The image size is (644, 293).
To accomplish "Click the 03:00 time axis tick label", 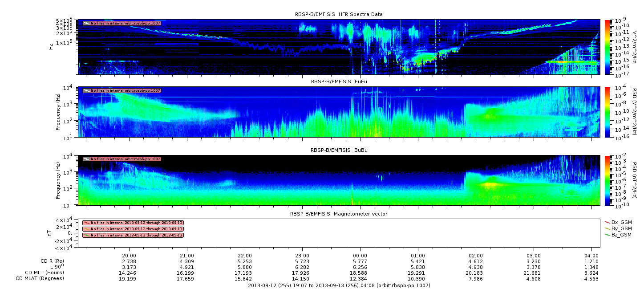I will tap(533, 256).
